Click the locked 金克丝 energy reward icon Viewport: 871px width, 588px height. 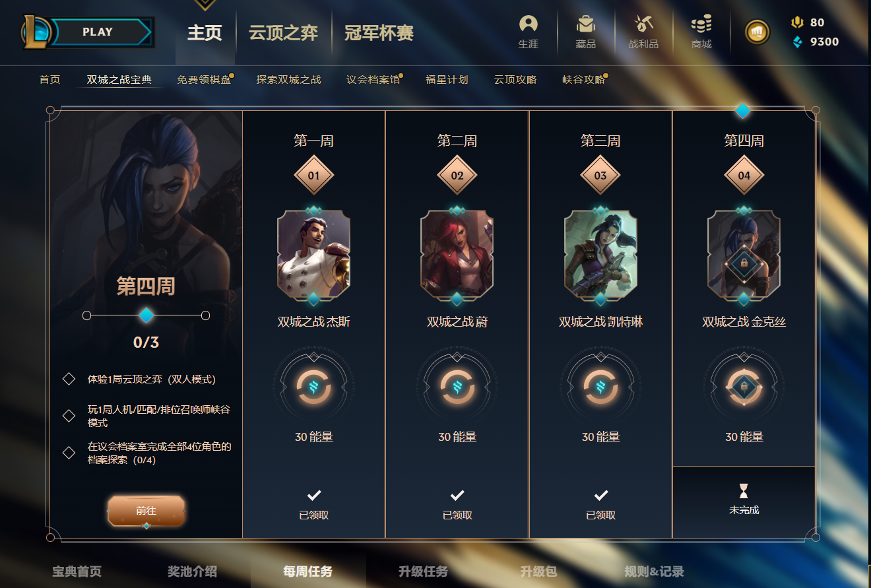744,387
